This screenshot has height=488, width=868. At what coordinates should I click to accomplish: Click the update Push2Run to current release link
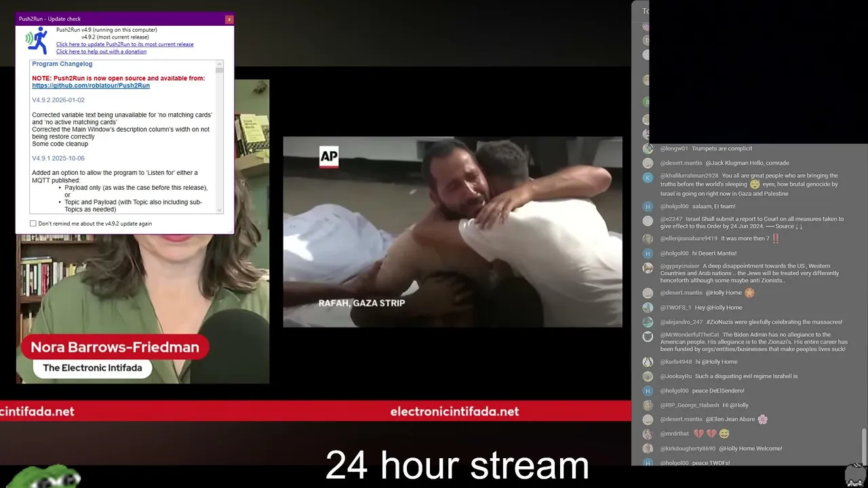(x=125, y=45)
